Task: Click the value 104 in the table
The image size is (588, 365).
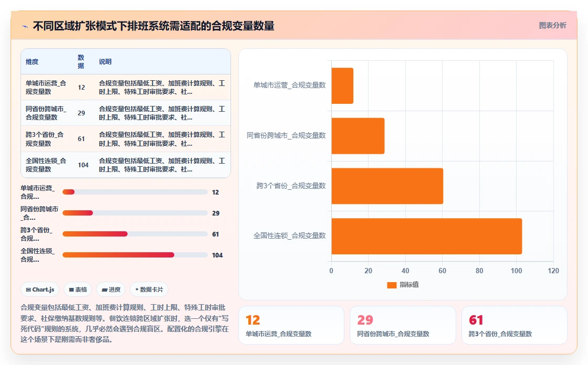Action: (83, 165)
